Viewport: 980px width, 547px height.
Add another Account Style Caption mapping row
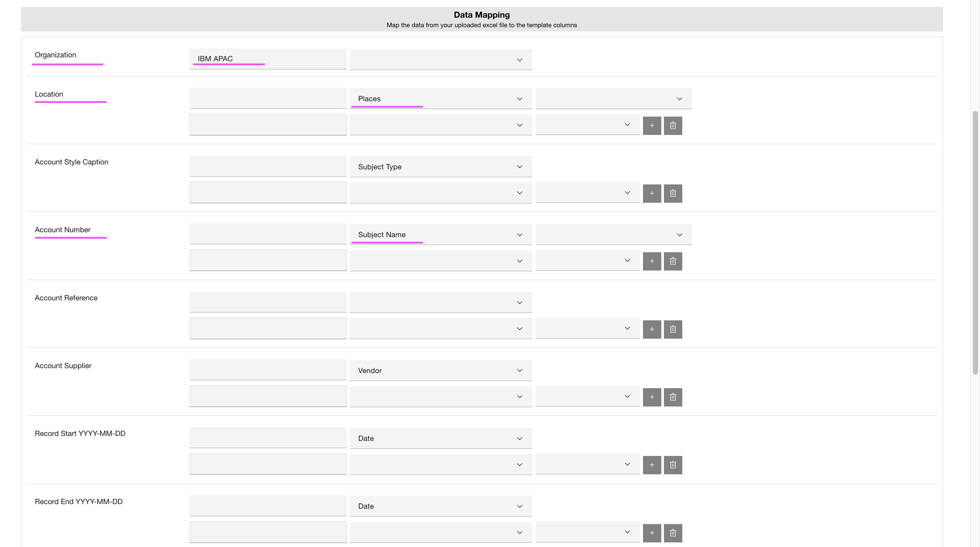point(652,193)
